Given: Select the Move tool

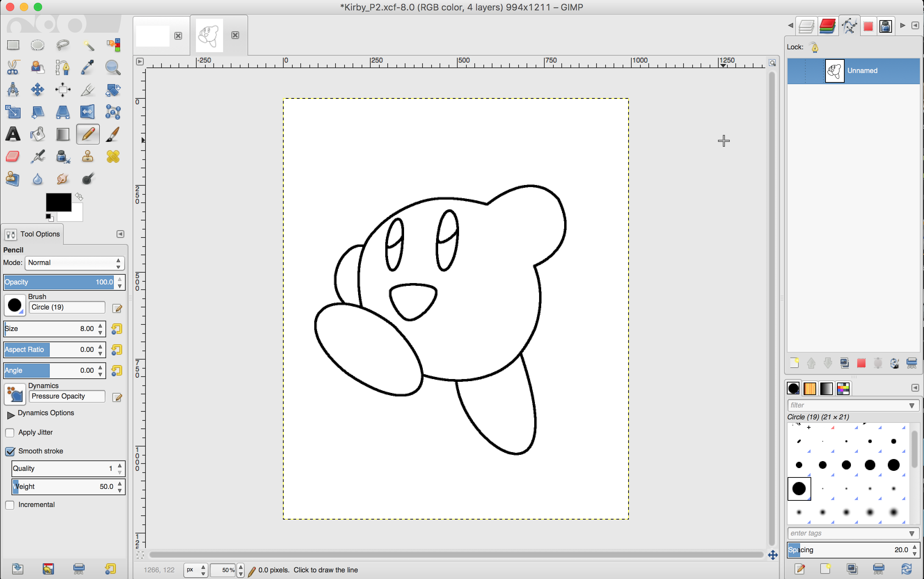Looking at the screenshot, I should click(x=38, y=90).
